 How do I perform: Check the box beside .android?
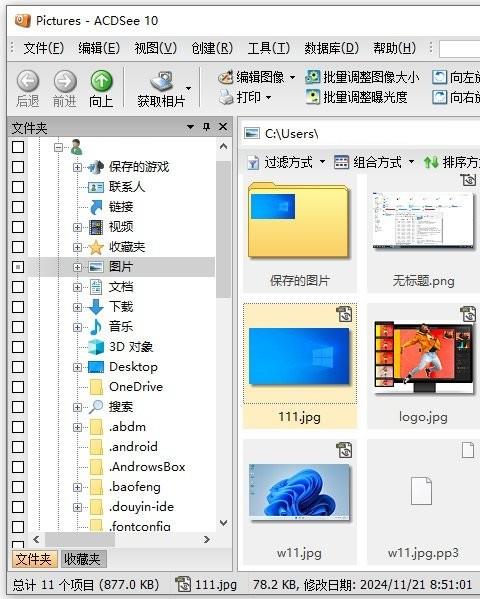18,447
